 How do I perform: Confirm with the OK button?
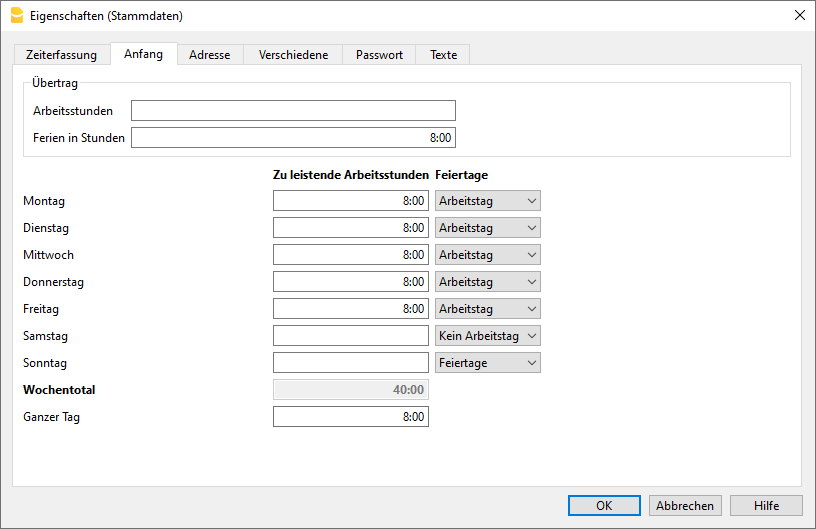[x=604, y=506]
